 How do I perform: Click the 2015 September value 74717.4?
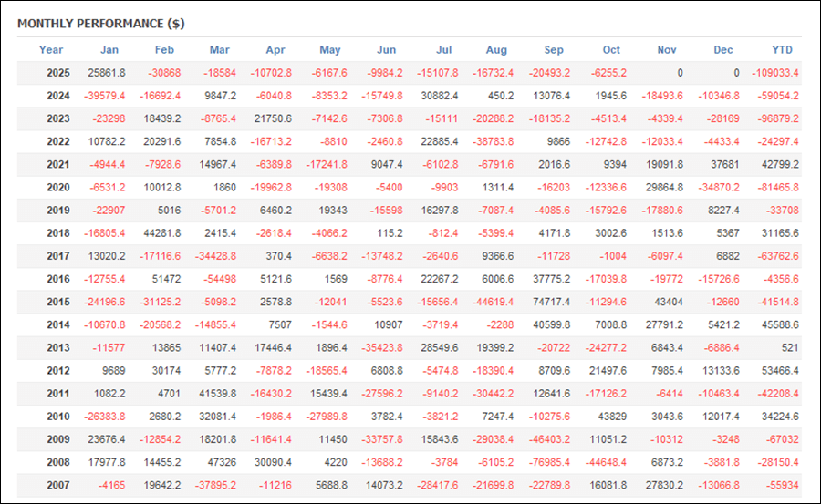pos(551,302)
